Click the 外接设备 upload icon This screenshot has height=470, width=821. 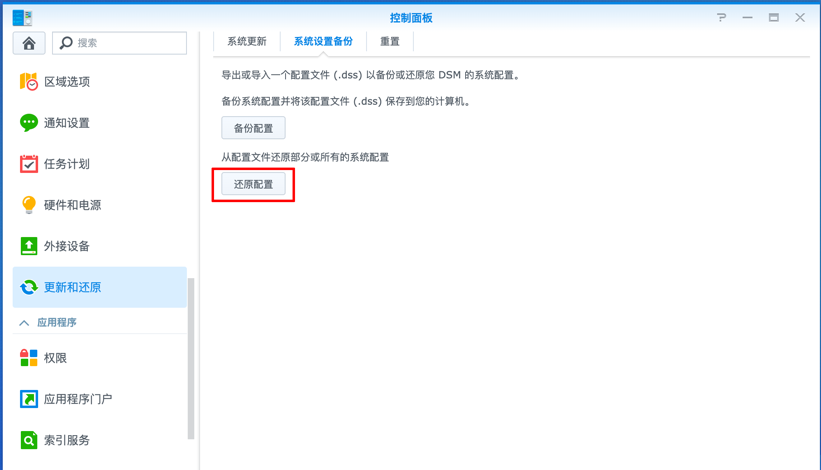pos(29,246)
